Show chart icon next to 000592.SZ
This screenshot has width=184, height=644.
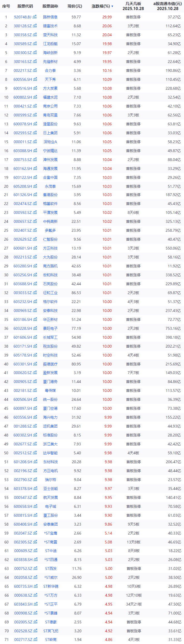point(35,213)
